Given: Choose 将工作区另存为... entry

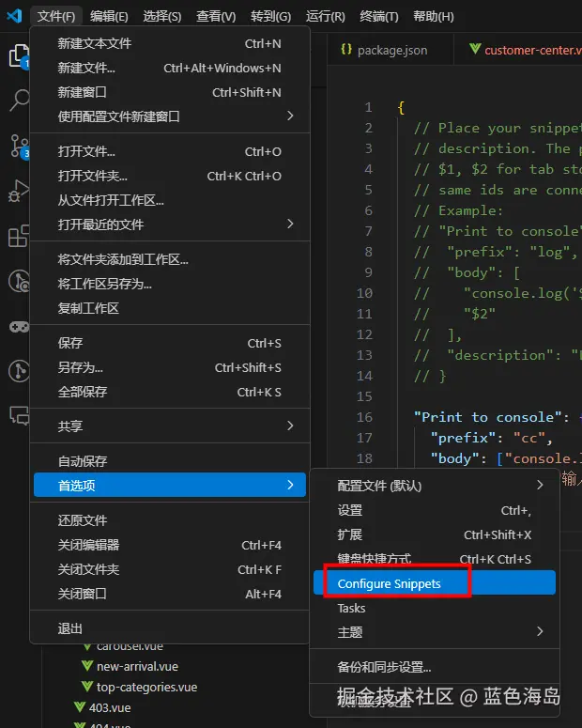Looking at the screenshot, I should (170, 284).
